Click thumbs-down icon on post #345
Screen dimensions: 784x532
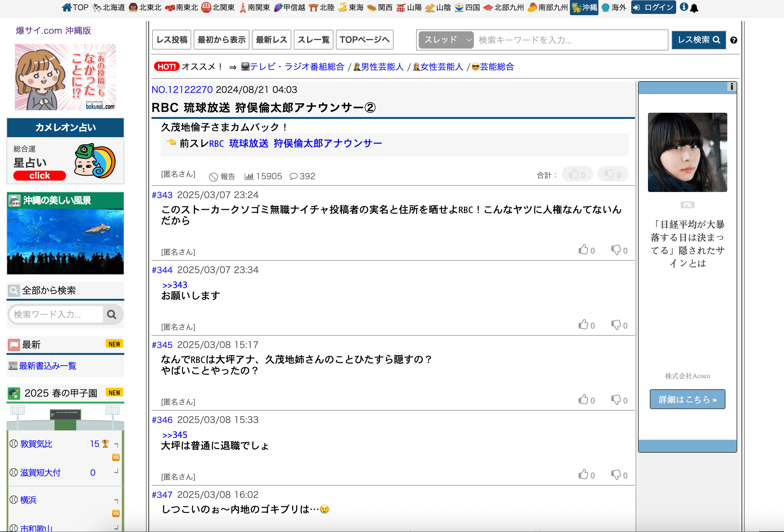coord(616,399)
